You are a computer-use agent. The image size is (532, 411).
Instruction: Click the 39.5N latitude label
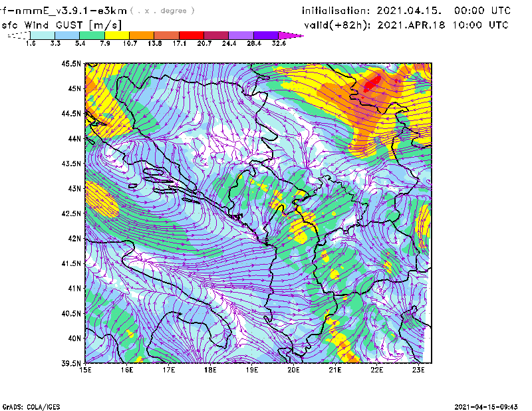(x=72, y=364)
